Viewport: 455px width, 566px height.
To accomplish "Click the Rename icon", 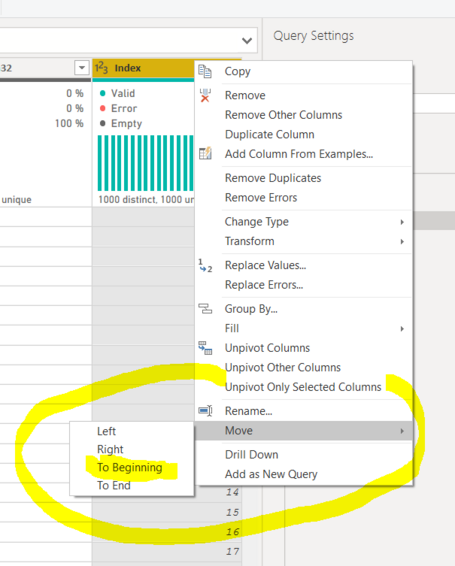I will coord(205,411).
